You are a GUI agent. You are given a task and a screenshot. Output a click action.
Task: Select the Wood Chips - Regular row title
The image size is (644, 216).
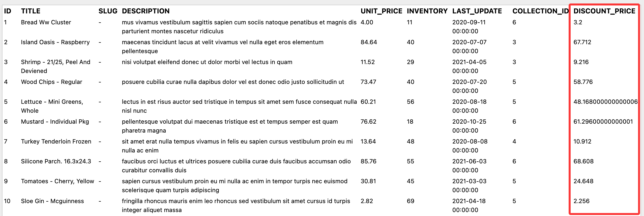51,82
